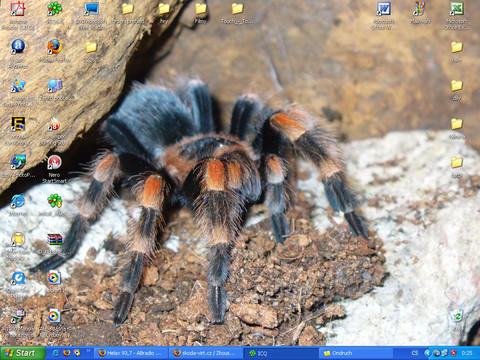The height and width of the screenshot is (360, 480).
Task: Open the CS language indicator
Action: pos(415,353)
